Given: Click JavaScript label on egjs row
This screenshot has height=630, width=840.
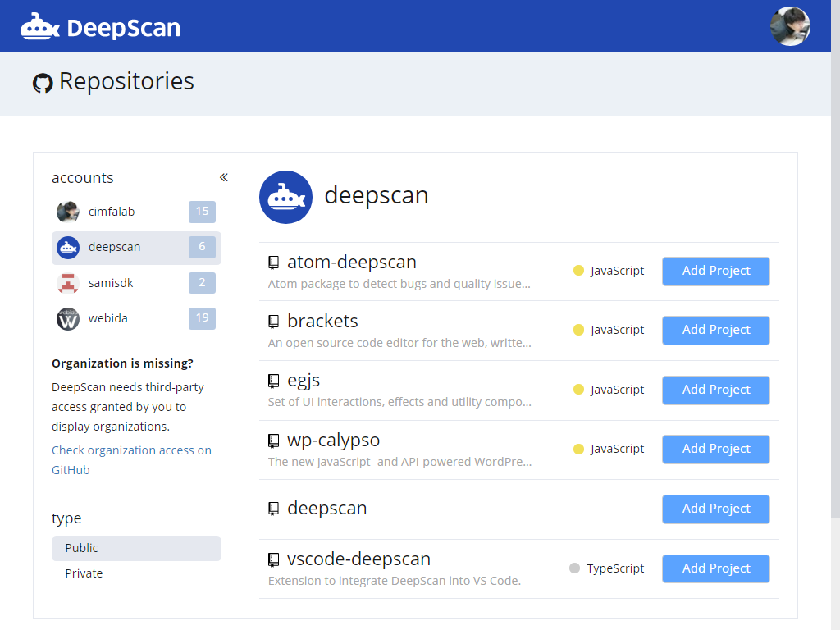Looking at the screenshot, I should pyautogui.click(x=617, y=390).
